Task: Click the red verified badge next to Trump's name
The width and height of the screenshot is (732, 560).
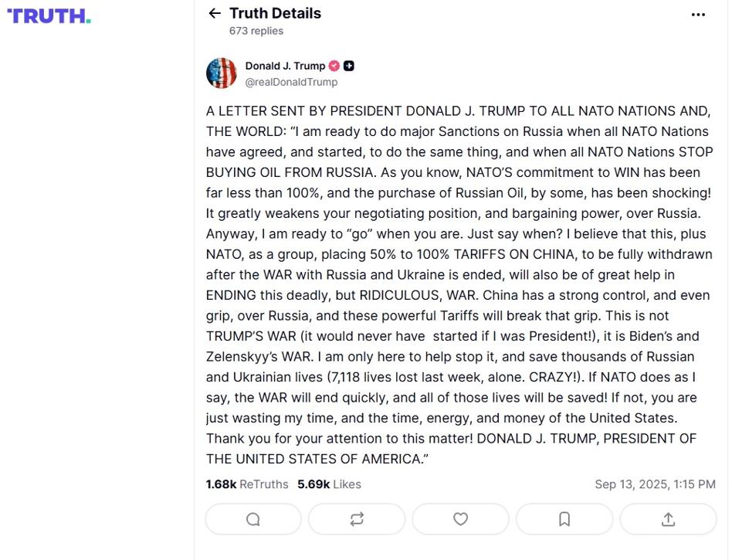Action: [334, 66]
